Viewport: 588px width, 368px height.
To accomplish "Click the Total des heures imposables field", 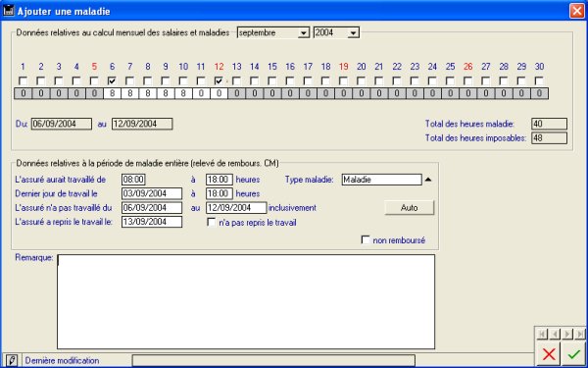I will click(x=550, y=138).
